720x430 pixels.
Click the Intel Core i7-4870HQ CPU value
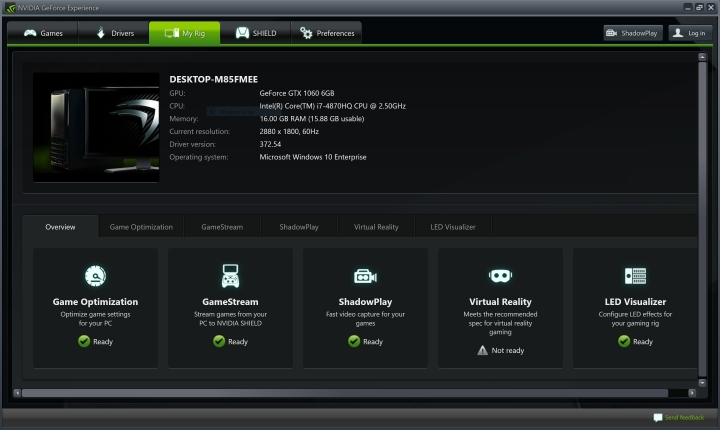click(x=332, y=106)
